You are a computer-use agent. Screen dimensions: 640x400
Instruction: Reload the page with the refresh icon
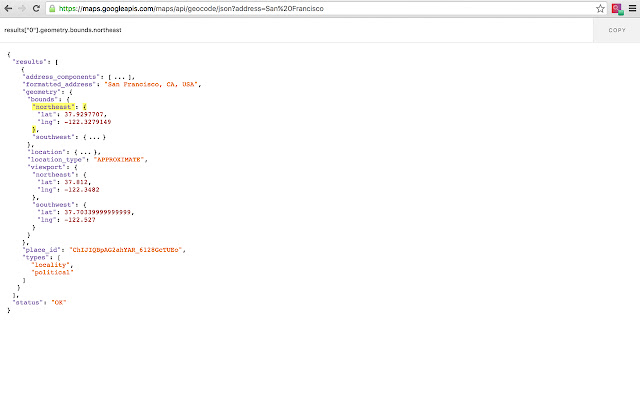[36, 8]
